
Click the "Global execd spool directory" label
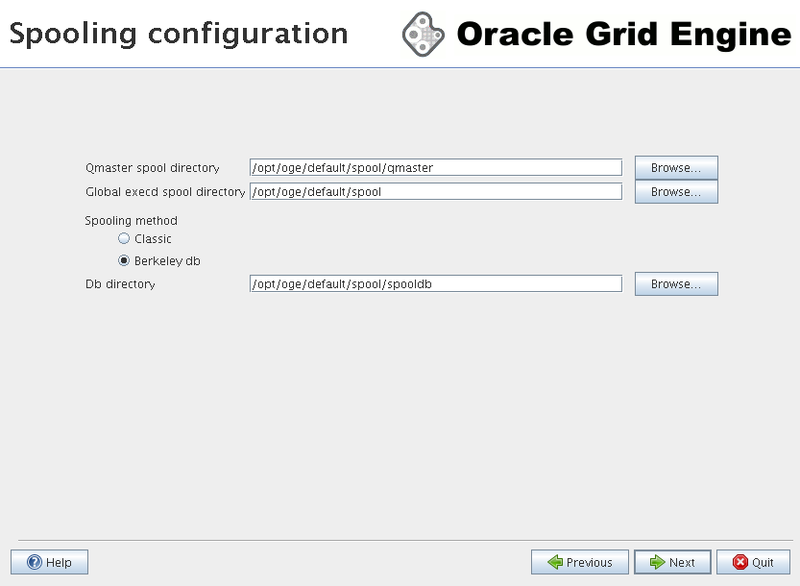pos(165,192)
